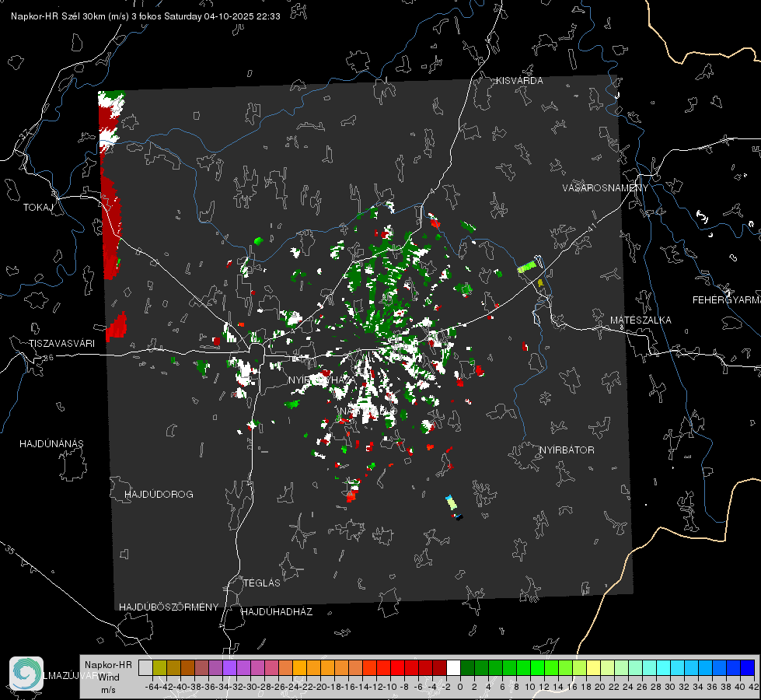The height and width of the screenshot is (700, 761).
Task: Click the road number 35 label at the map edge
Action: (11, 551)
